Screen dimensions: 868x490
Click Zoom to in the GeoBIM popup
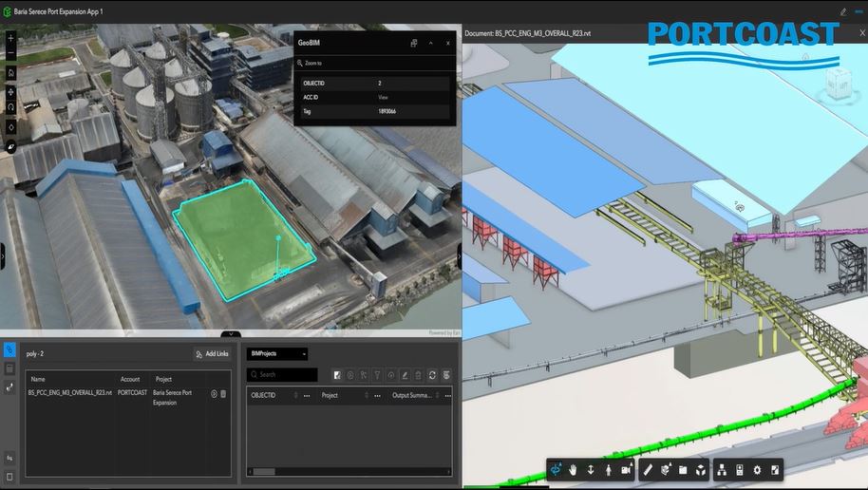click(x=310, y=63)
